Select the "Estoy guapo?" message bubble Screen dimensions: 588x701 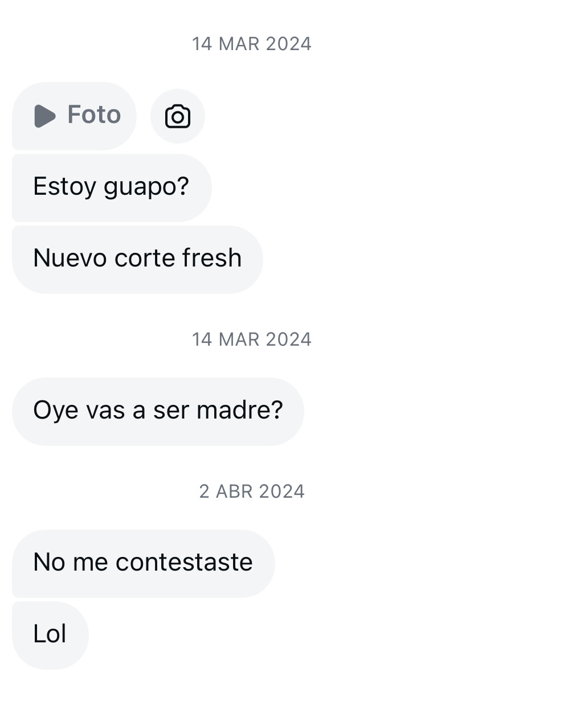[111, 187]
